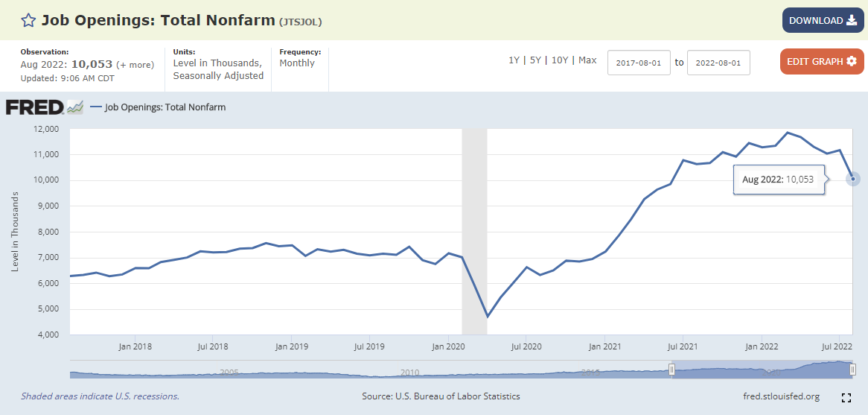This screenshot has width=868, height=415.
Task: Click the 'Level in Thousands, Seasonally Adjusted' units text
Action: (x=218, y=69)
